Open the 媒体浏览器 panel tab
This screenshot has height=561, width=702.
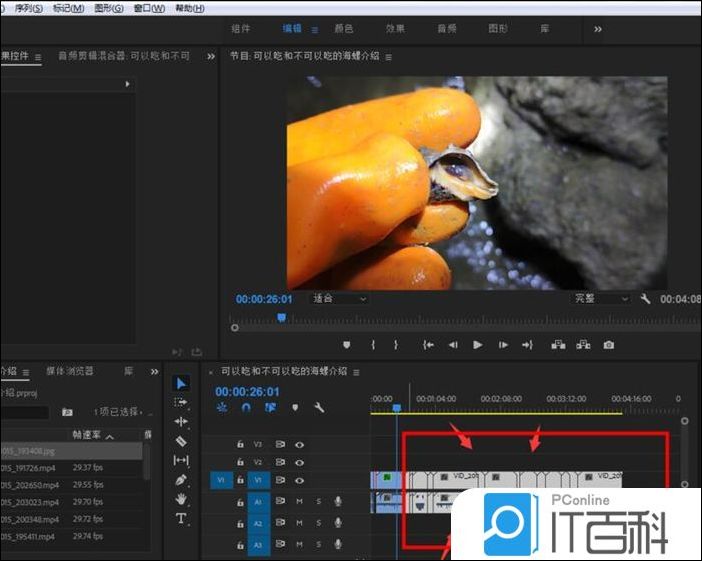[x=70, y=371]
